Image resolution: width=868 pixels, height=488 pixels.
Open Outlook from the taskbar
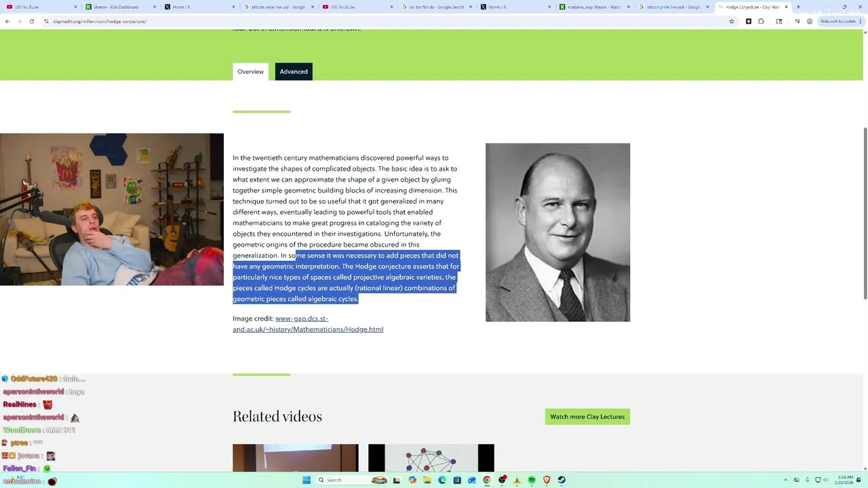[x=472, y=480]
